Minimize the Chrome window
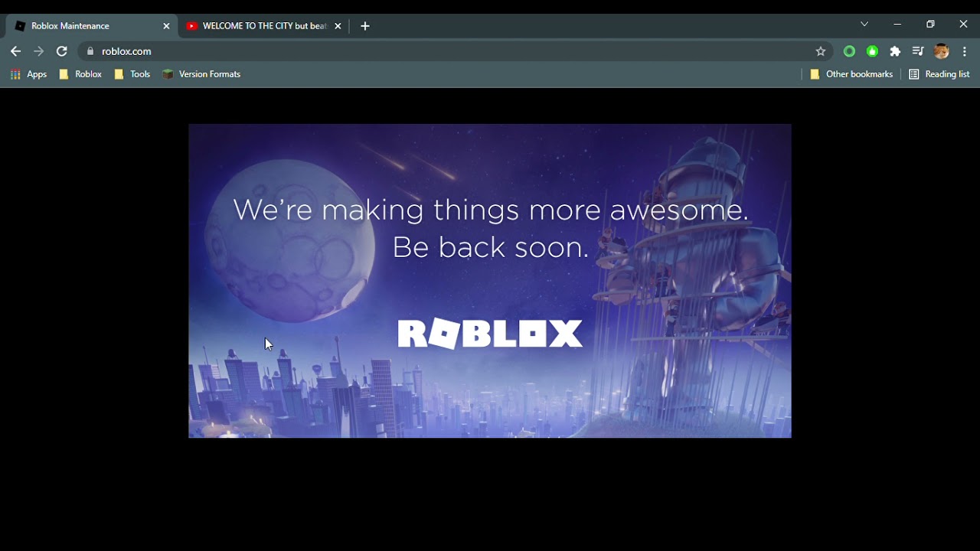The height and width of the screenshot is (551, 980). point(897,24)
